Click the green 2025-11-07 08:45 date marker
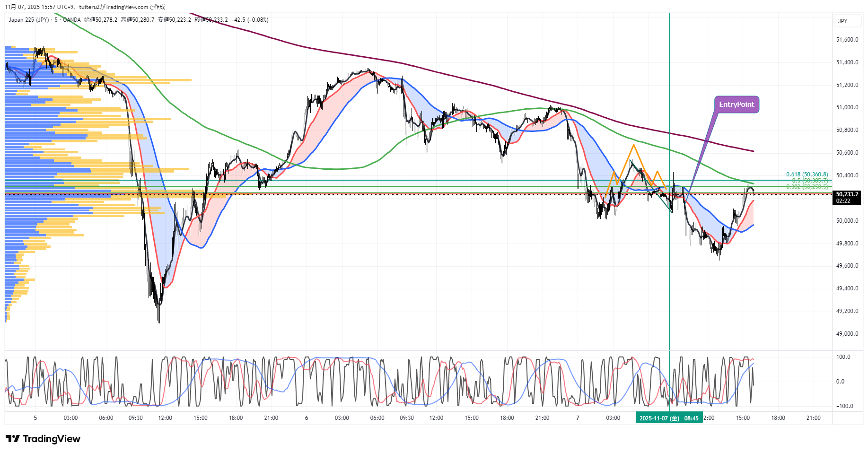 point(669,418)
